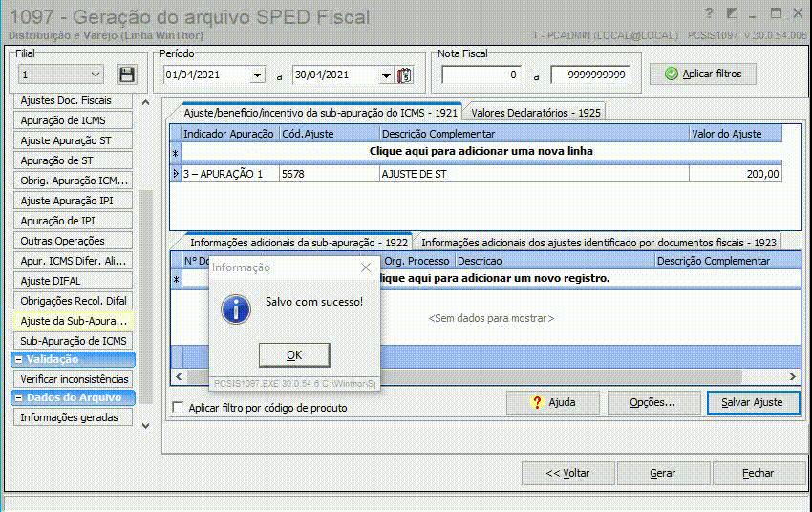812x512 pixels.
Task: Open Verificar inconsistências sidebar item
Action: (x=73, y=379)
